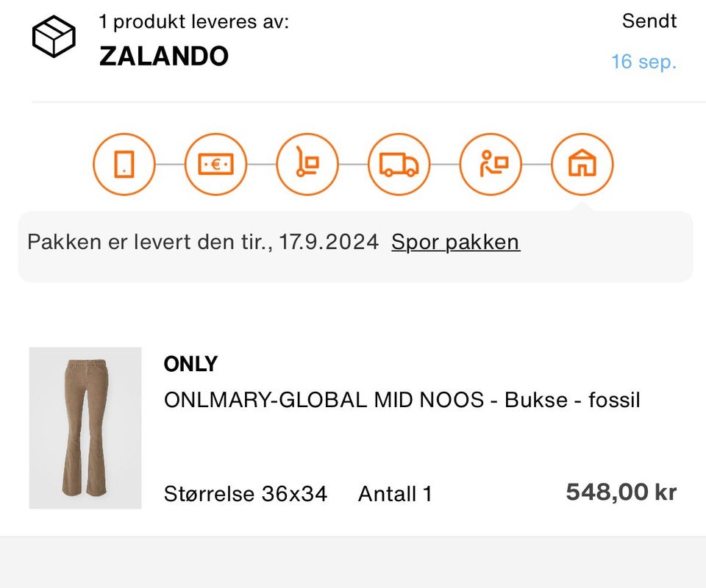Select the Størrelse 36x34 size text
Screen dimensions: 706x588
(246, 494)
